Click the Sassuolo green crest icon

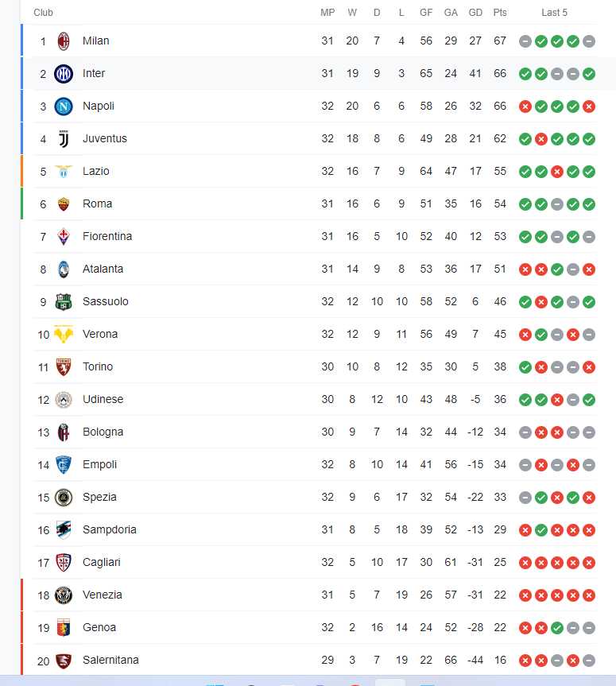(x=64, y=302)
